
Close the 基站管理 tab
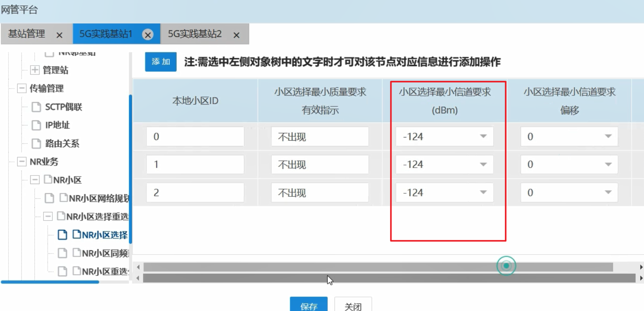coord(59,35)
